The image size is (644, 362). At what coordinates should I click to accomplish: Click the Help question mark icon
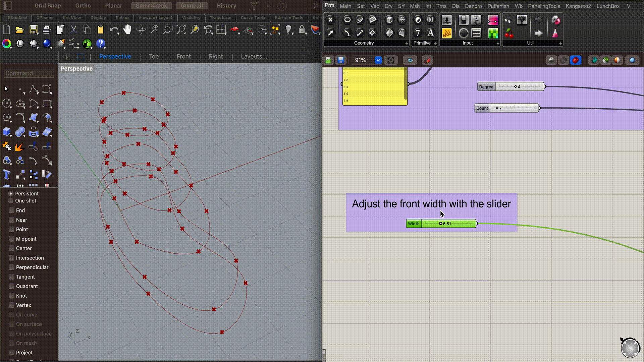click(x=100, y=44)
